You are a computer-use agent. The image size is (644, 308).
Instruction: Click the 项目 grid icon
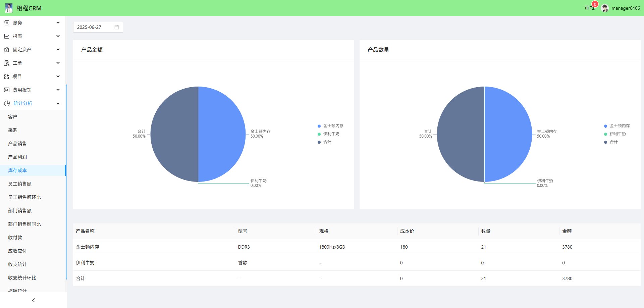click(x=7, y=76)
